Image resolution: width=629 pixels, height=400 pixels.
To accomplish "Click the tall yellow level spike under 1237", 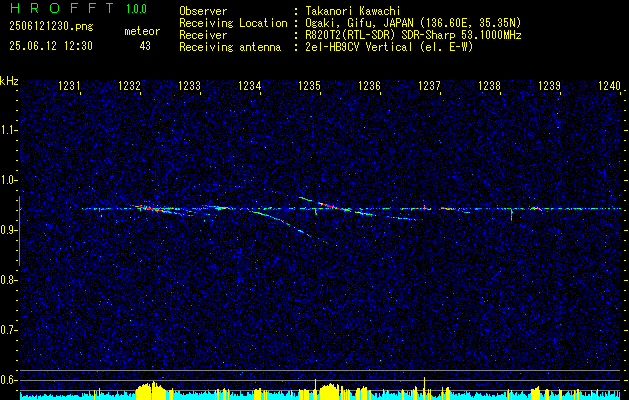I will [424, 388].
